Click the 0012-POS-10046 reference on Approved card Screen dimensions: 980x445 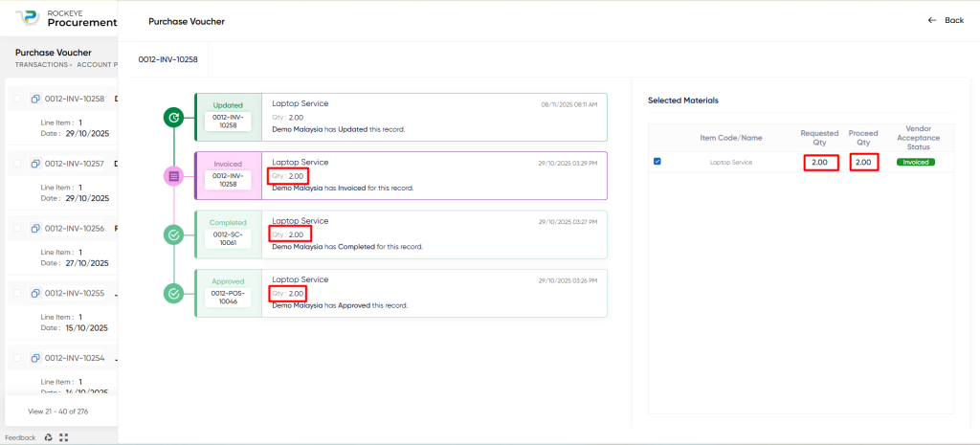point(228,297)
